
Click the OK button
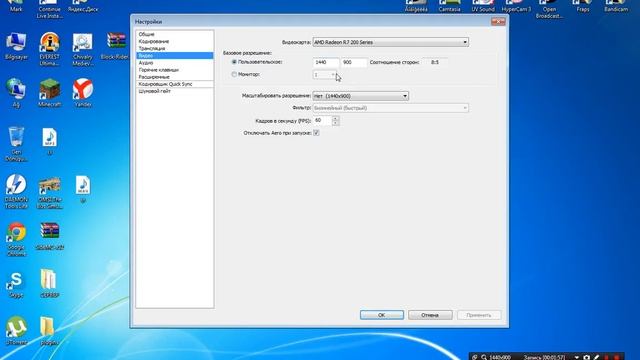click(x=382, y=315)
